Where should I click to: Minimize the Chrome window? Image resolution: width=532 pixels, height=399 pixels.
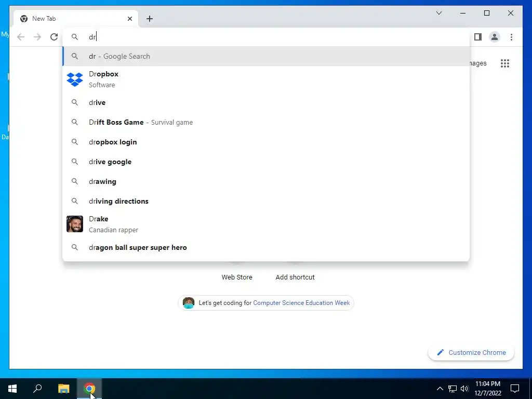tap(463, 13)
